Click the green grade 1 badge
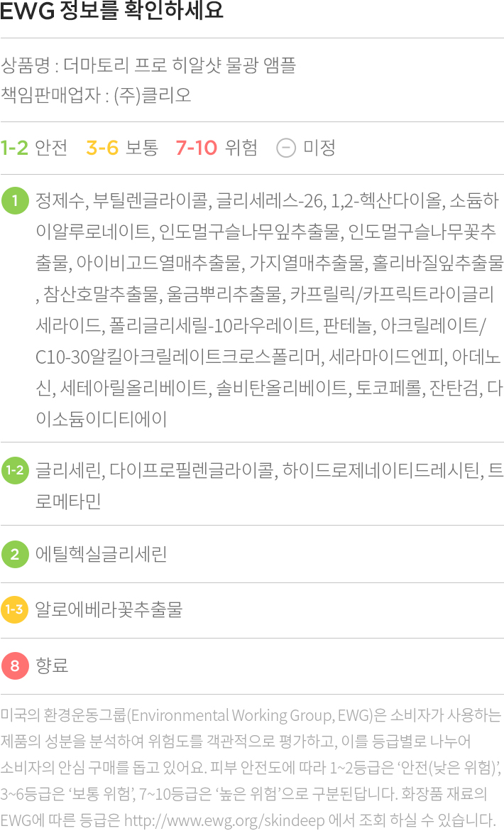 (x=15, y=201)
